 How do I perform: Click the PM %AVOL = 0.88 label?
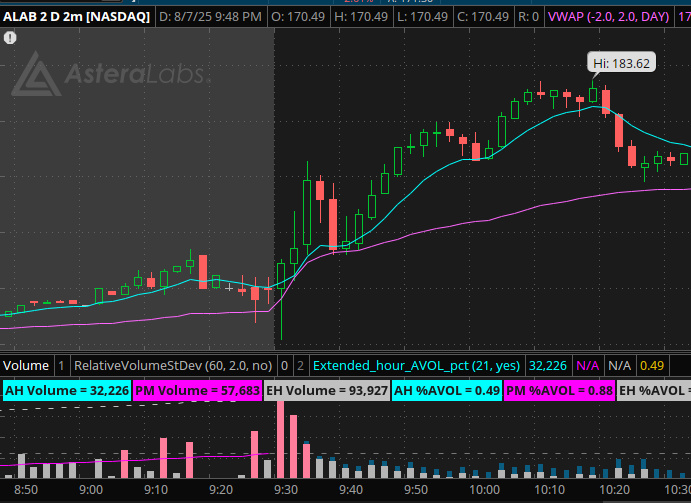[x=559, y=391]
